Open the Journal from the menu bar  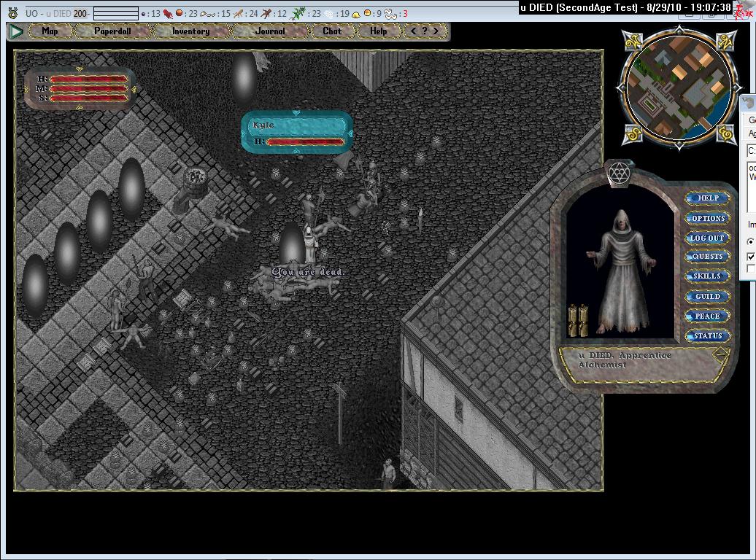[270, 31]
